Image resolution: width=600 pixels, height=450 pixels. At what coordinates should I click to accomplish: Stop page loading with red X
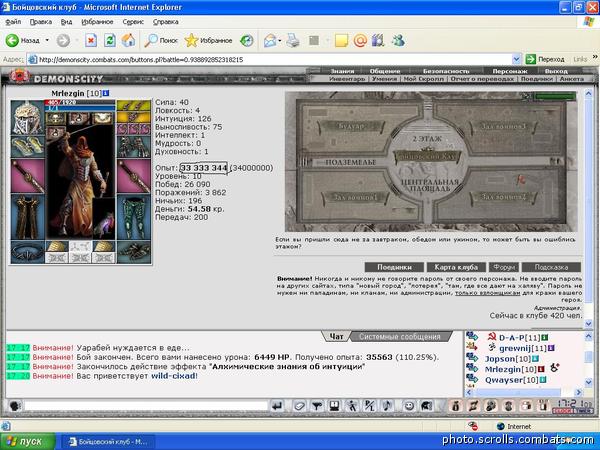[91, 41]
